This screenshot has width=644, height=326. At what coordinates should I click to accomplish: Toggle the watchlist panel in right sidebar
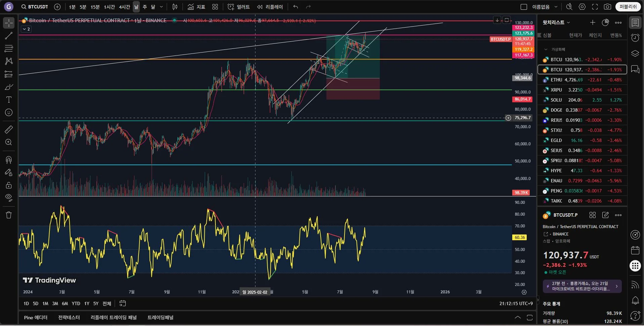click(x=635, y=23)
